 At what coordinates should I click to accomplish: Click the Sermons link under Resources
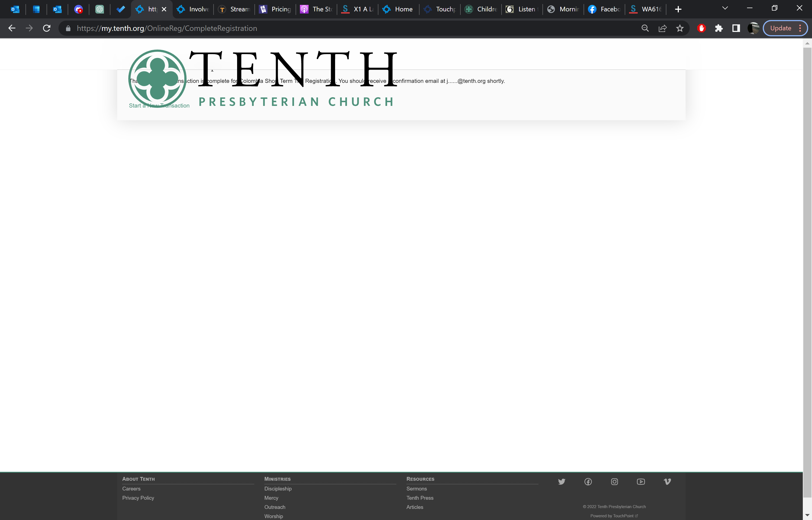tap(416, 489)
